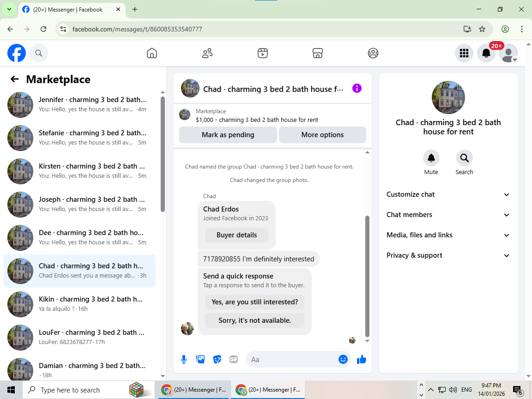Click the chat message area scrollbar
Image resolution: width=532 pixels, height=399 pixels.
367,276
